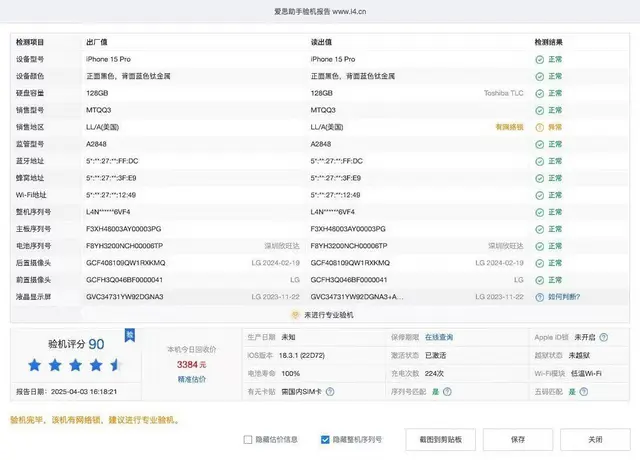Click the 224次 charge count value
This screenshot has width=640, height=460.
click(434, 373)
